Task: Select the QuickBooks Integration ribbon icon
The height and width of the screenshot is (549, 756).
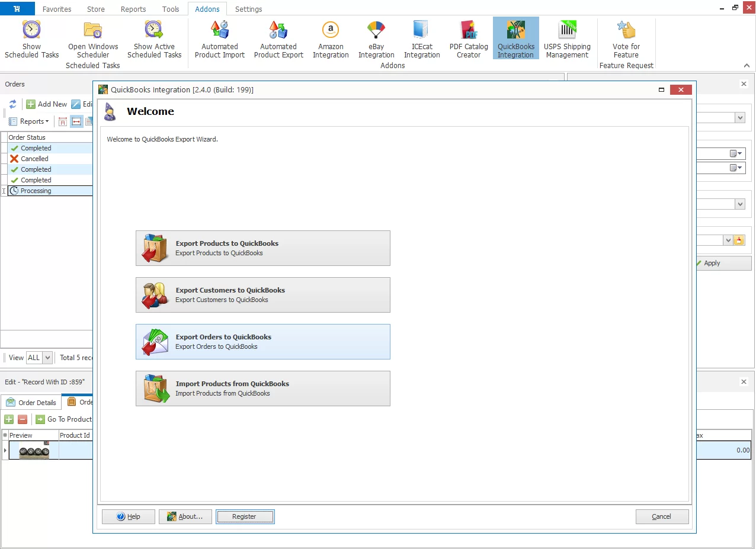Action: pyautogui.click(x=515, y=37)
